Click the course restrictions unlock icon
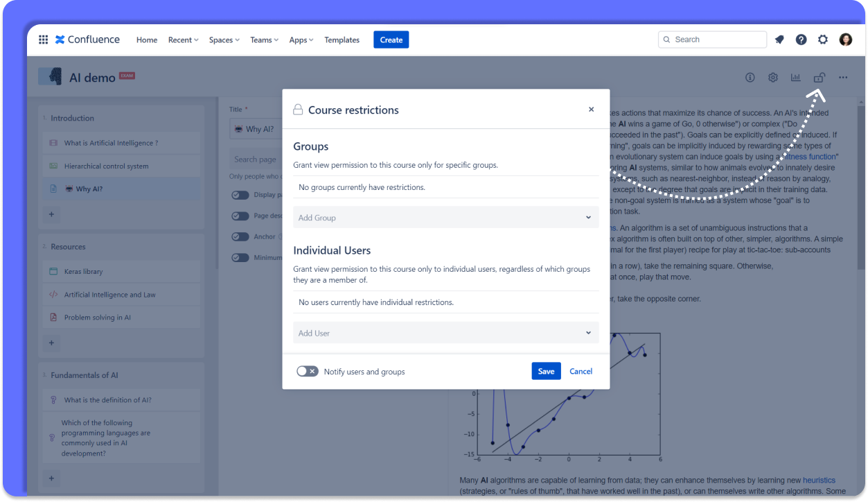The height and width of the screenshot is (502, 868). [x=819, y=78]
